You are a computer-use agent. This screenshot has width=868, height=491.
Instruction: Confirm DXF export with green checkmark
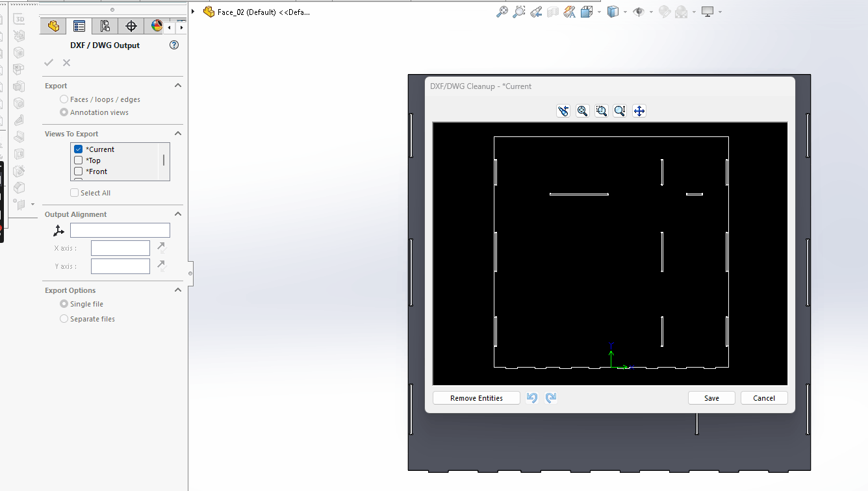[49, 62]
